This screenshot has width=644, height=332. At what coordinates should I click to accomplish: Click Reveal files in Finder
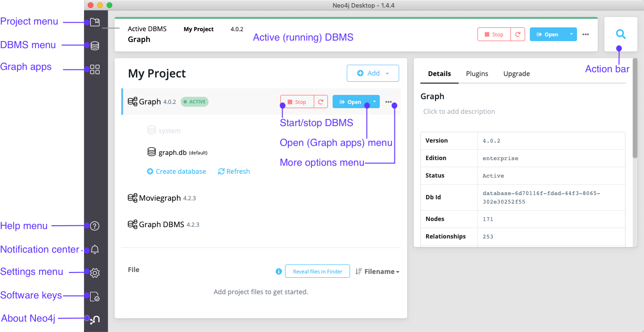point(318,272)
